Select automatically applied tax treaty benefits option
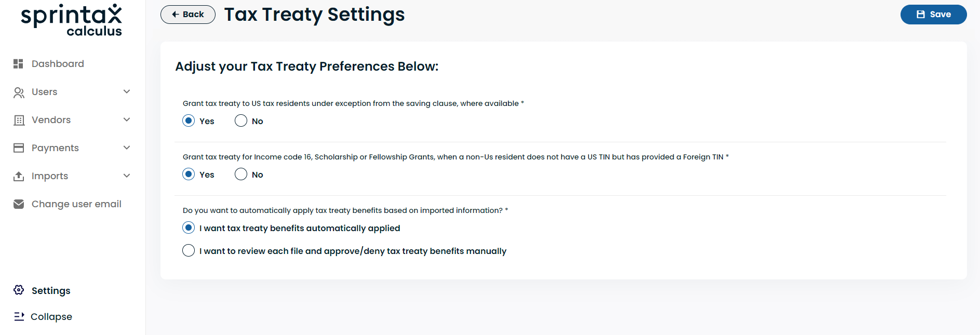The height and width of the screenshot is (335, 980). pos(189,228)
